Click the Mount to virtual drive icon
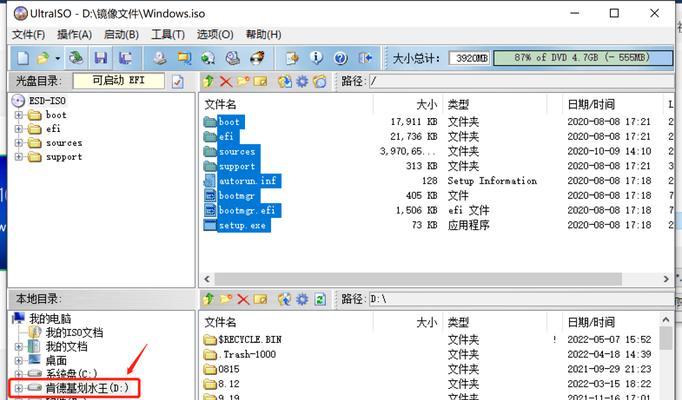682x400 pixels. tap(233, 58)
